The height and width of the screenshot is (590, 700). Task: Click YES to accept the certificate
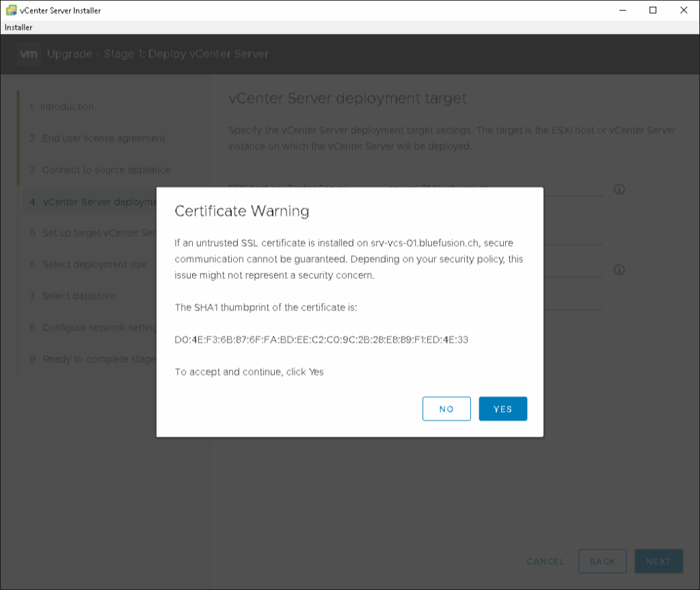(x=502, y=409)
